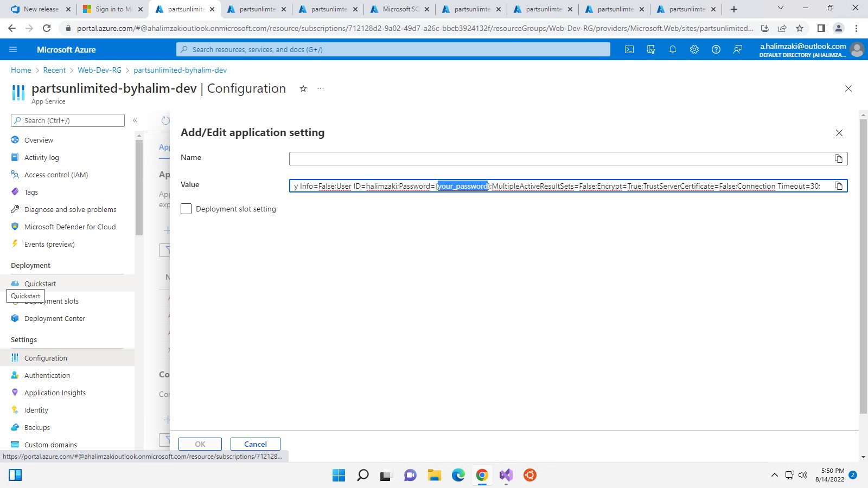
Task: Open Access control (IAM)
Action: 56,175
